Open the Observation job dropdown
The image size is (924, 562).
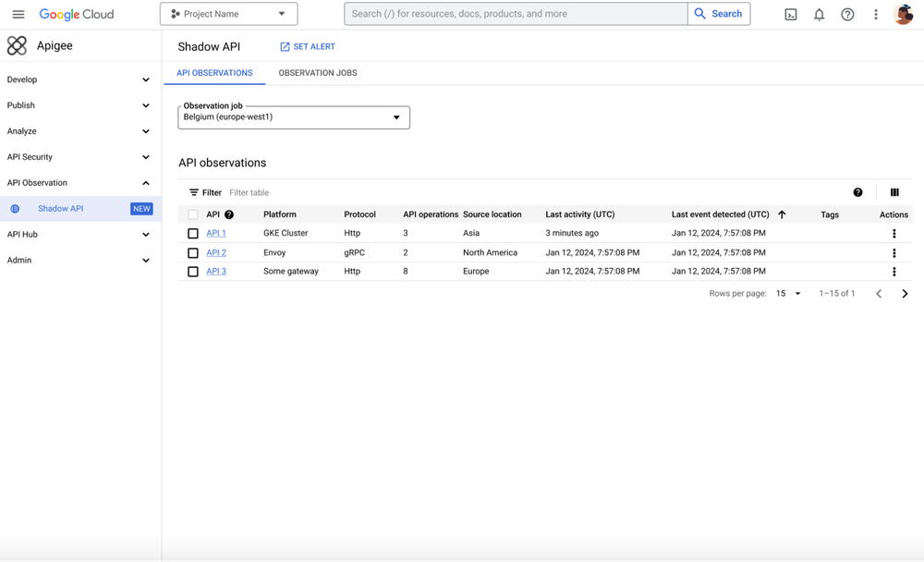click(x=294, y=117)
